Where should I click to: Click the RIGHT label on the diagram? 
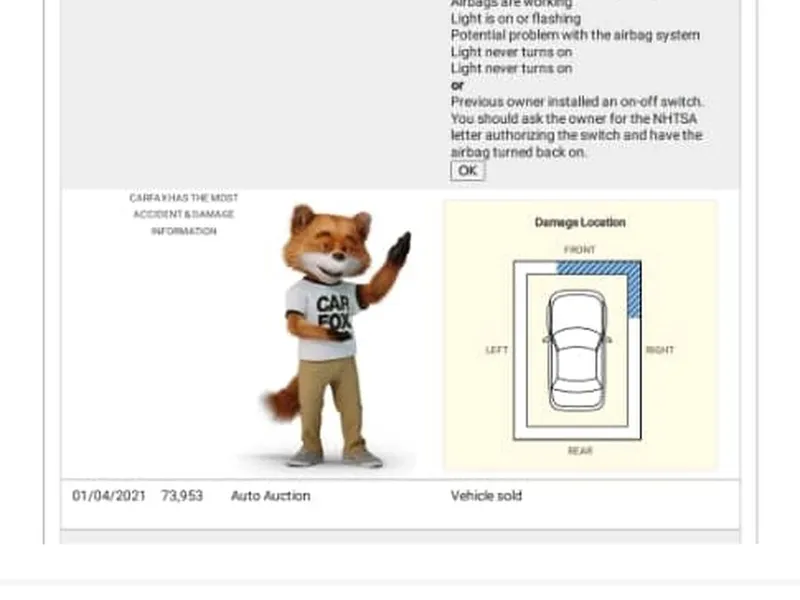(x=660, y=350)
